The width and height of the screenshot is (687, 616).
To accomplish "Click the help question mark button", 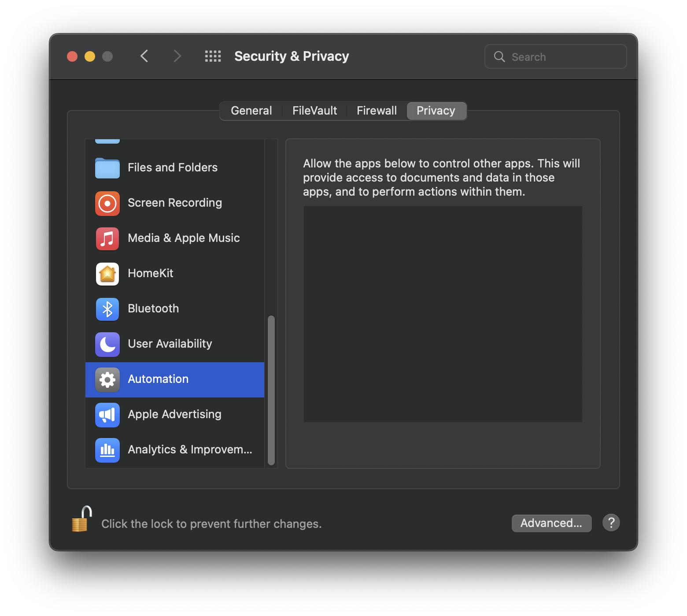I will tap(611, 523).
